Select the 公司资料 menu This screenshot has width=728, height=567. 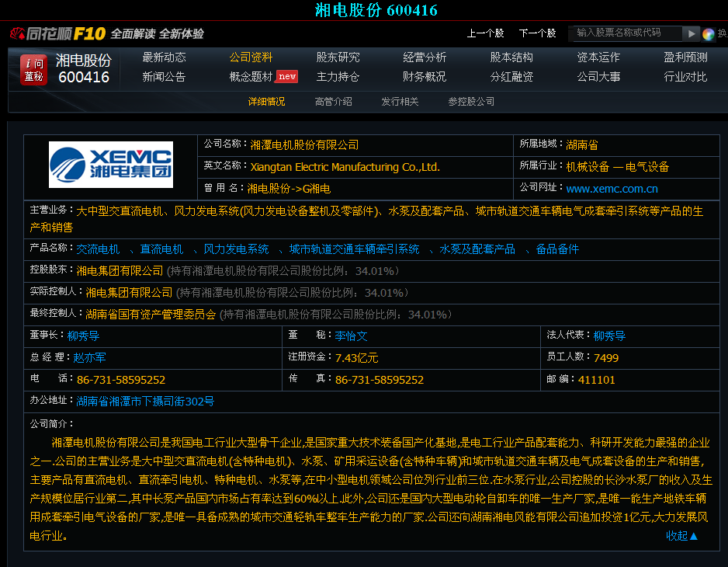click(x=251, y=57)
